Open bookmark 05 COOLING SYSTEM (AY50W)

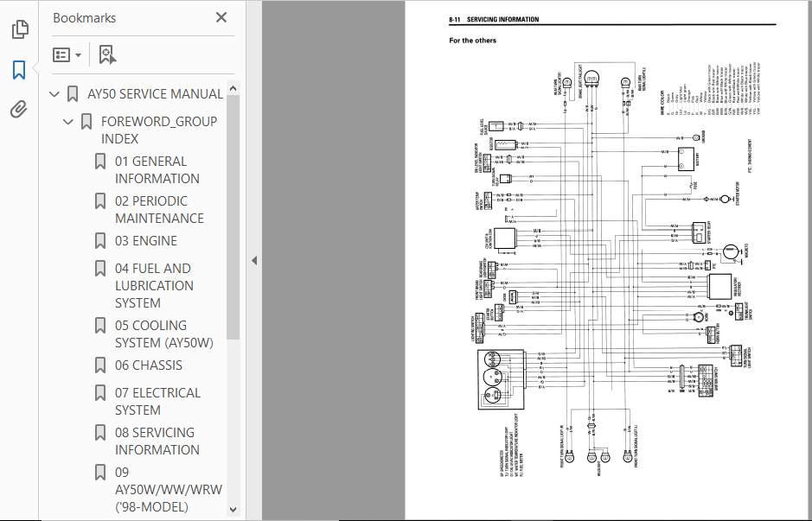164,334
